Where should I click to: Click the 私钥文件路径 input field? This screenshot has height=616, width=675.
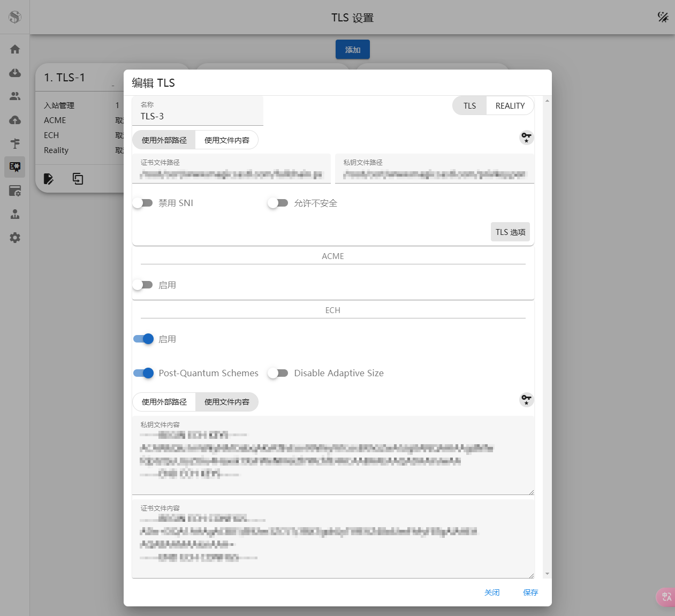(x=435, y=169)
